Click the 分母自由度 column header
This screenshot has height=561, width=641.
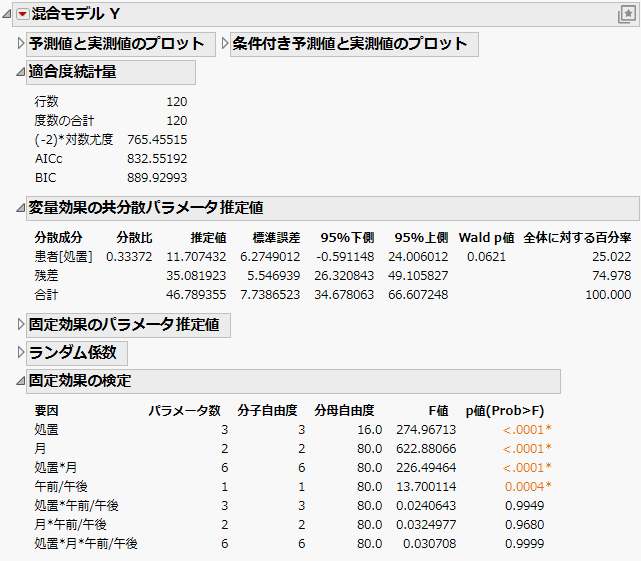click(x=344, y=411)
